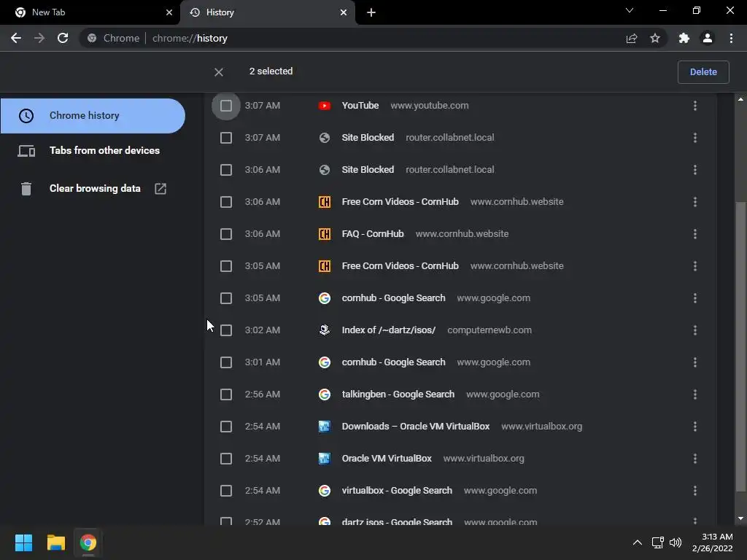Open the talkingben - Google Search link

[398, 394]
